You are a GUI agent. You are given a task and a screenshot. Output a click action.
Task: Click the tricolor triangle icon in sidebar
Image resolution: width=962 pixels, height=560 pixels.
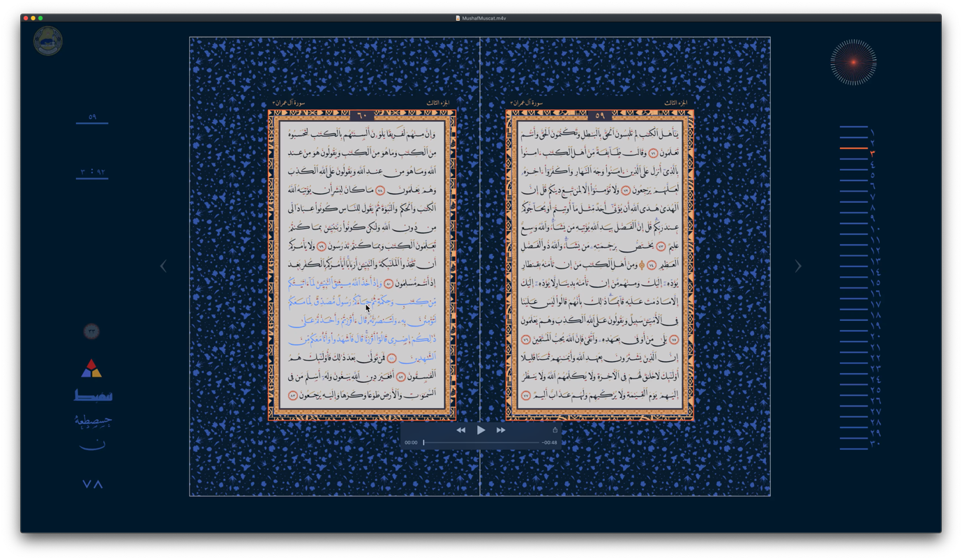[x=91, y=368]
